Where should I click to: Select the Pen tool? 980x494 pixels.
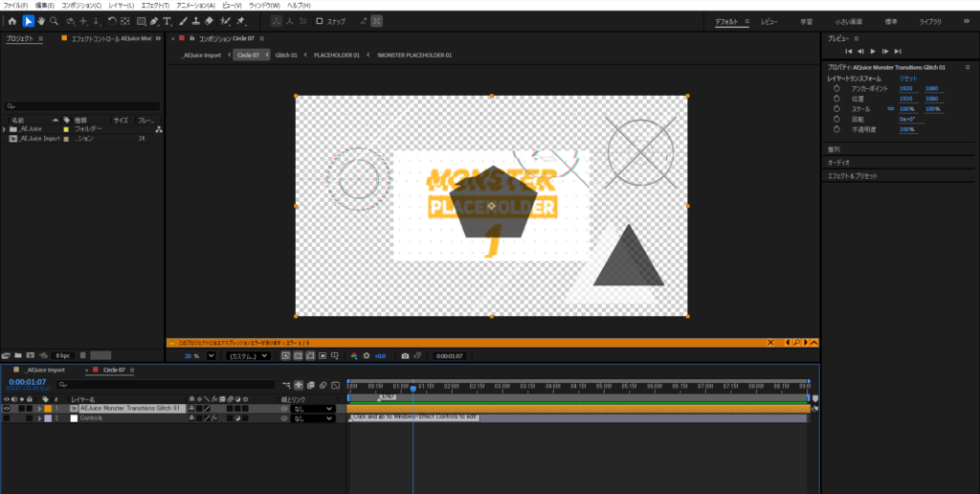coord(154,21)
